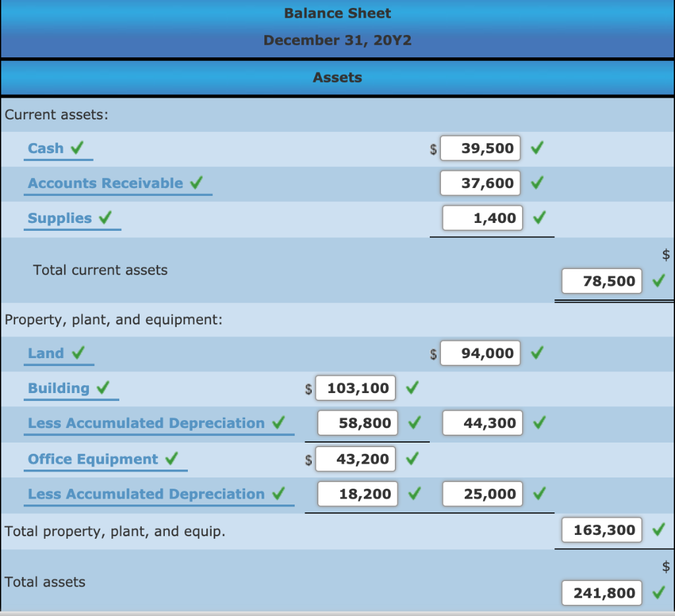Click the checkmark next to Total assets figure
The image size is (675, 616).
point(658,593)
